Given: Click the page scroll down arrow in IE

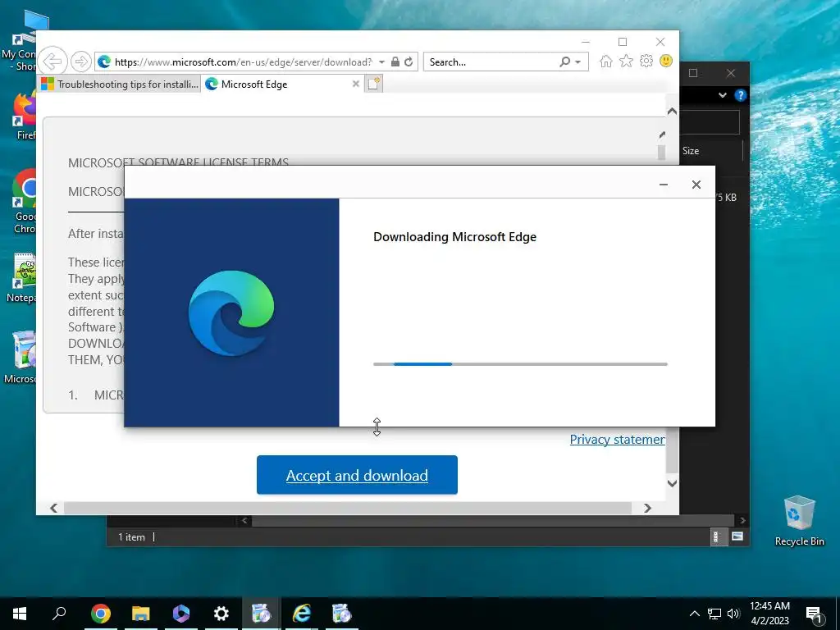Looking at the screenshot, I should click(x=672, y=483).
